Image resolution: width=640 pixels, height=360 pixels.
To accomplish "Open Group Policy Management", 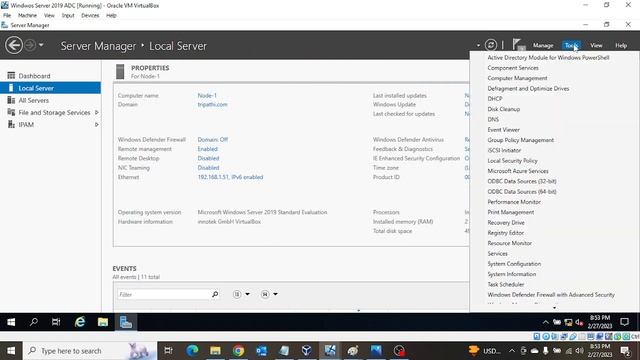I will pos(520,140).
